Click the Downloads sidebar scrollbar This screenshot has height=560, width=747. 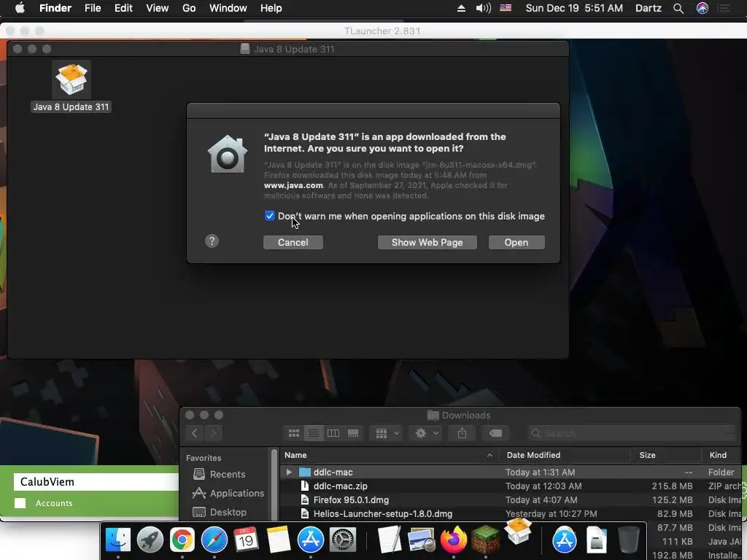(x=274, y=484)
